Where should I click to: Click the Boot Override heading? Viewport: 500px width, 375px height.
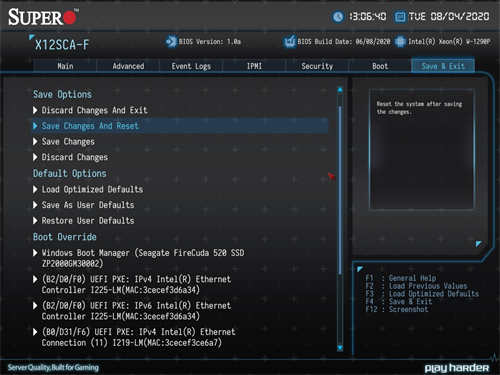[65, 237]
